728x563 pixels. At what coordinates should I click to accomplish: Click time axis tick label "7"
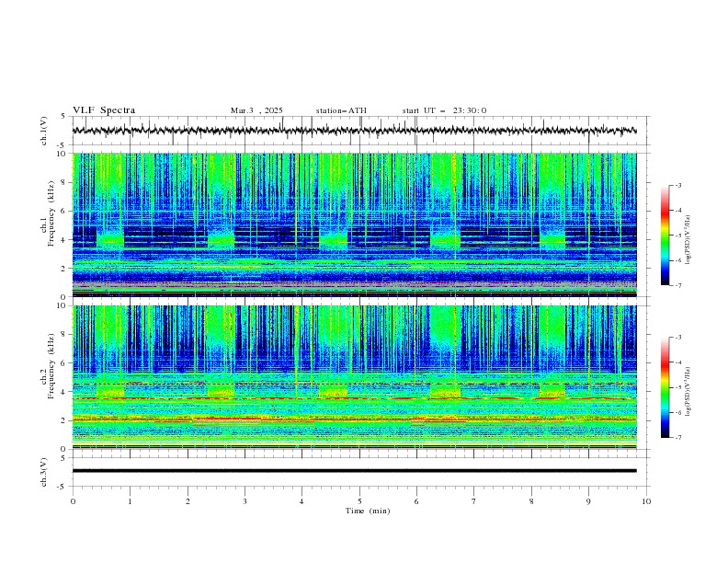(474, 501)
